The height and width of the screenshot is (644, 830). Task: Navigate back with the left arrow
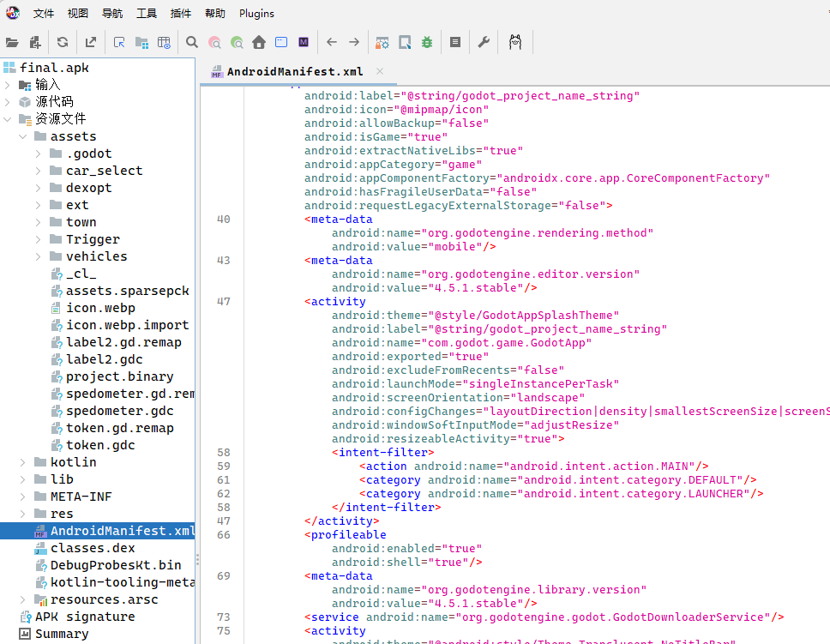(x=332, y=42)
